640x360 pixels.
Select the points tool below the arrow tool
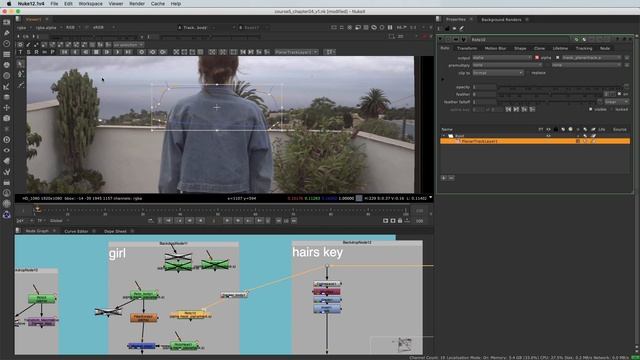(20, 74)
